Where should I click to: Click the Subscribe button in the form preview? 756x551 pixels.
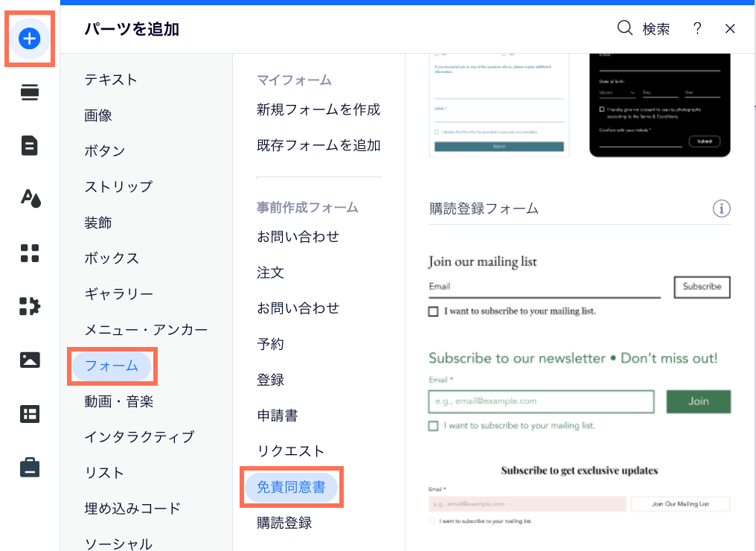tap(701, 287)
